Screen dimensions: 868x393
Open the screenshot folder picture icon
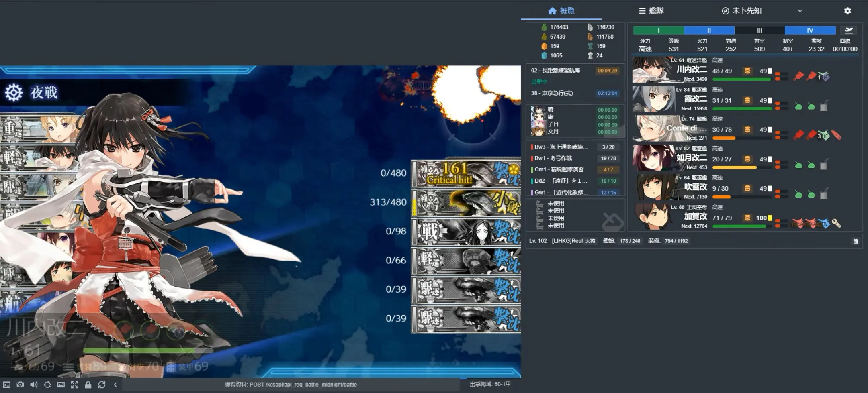(61, 385)
